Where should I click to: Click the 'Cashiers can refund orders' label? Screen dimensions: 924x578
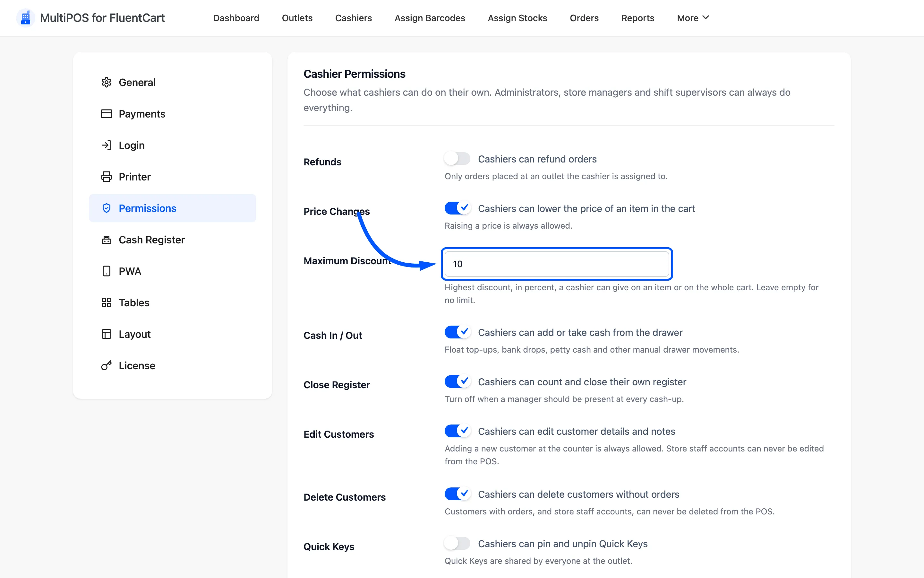click(537, 159)
